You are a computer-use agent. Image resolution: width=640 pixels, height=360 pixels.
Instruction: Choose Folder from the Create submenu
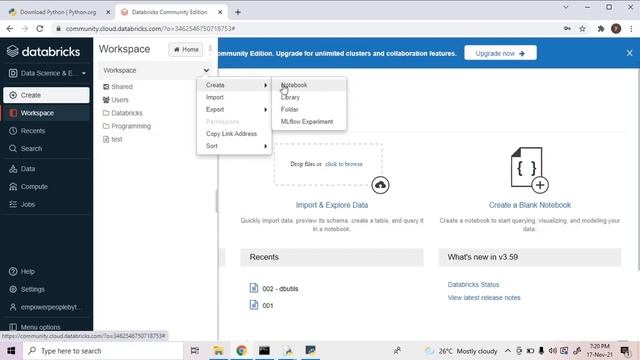coord(309,109)
